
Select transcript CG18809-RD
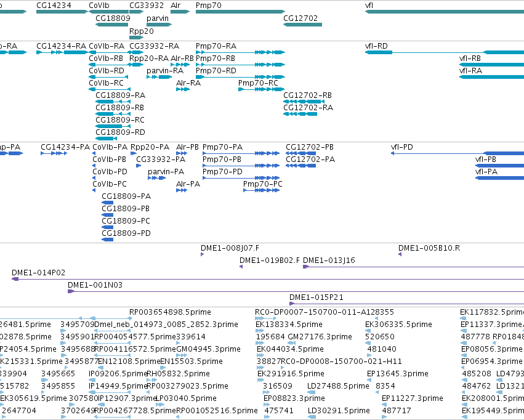107,139
